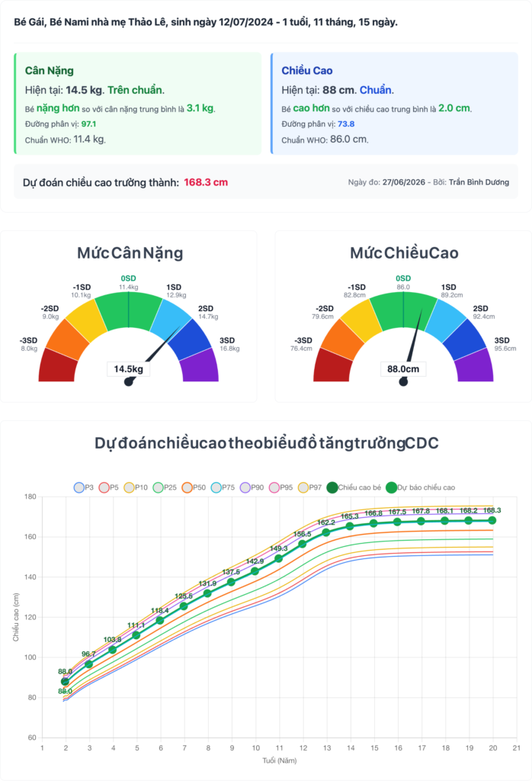532x781 pixels.
Task: Click the 'Mức Cân Nặng' gauge title
Action: pos(130,253)
